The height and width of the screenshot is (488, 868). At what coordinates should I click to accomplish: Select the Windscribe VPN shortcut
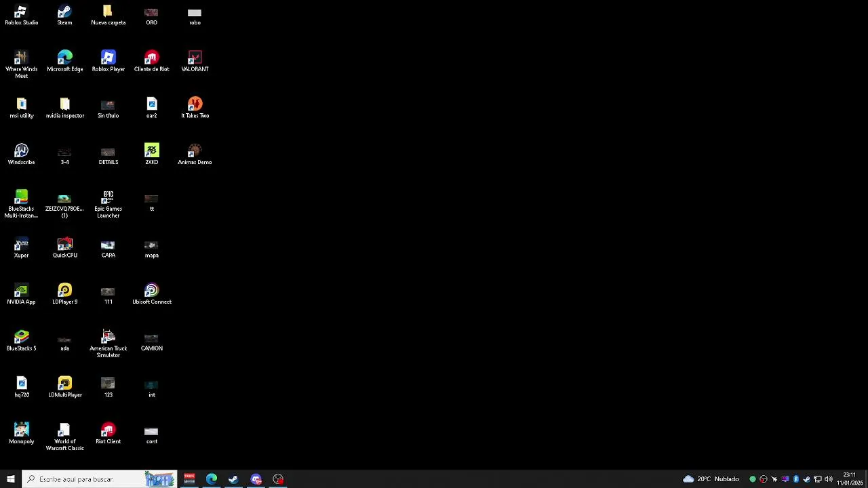point(21,155)
